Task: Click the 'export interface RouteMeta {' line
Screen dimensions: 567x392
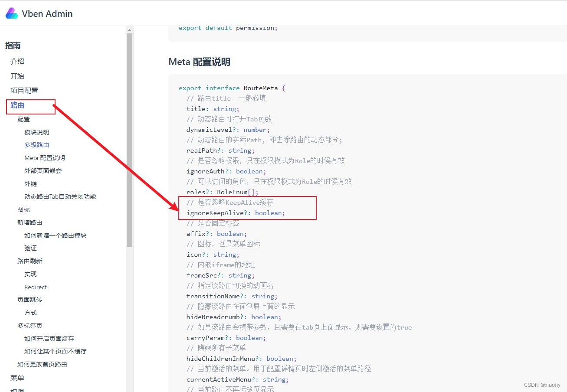Action: pyautogui.click(x=232, y=88)
